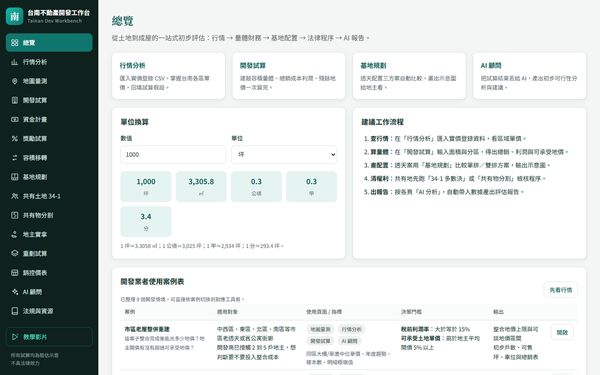The image size is (600, 375).
Task: Click the 3,305.8 ㎡ result tile
Action: pyautogui.click(x=201, y=186)
